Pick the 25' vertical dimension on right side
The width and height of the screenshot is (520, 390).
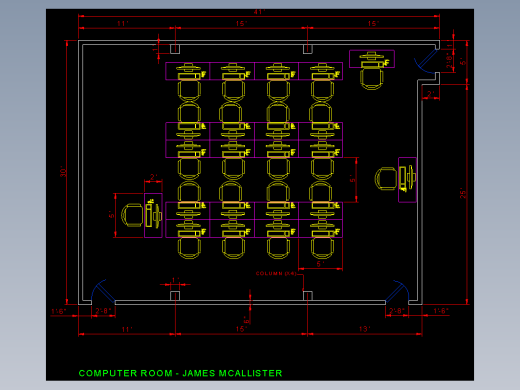pos(463,194)
